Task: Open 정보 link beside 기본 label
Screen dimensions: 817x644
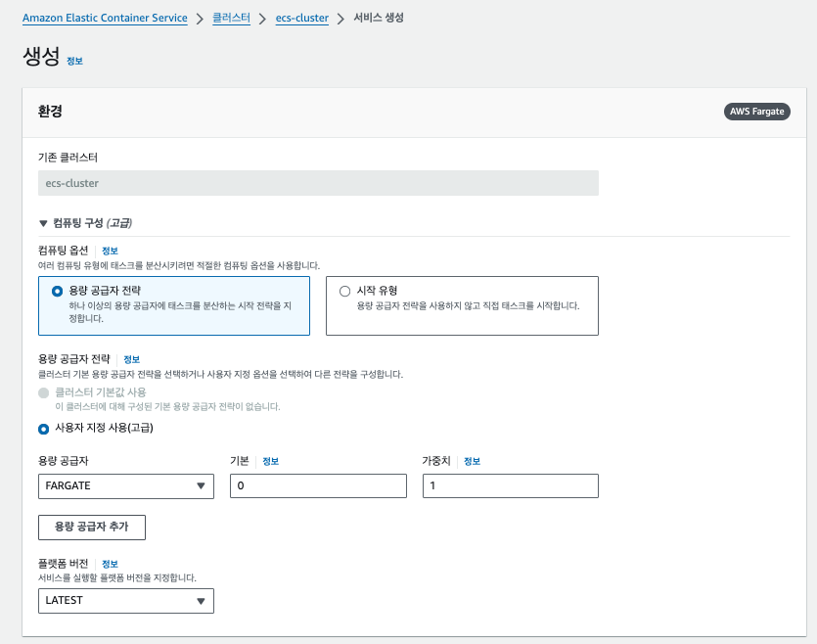Action: click(x=270, y=461)
